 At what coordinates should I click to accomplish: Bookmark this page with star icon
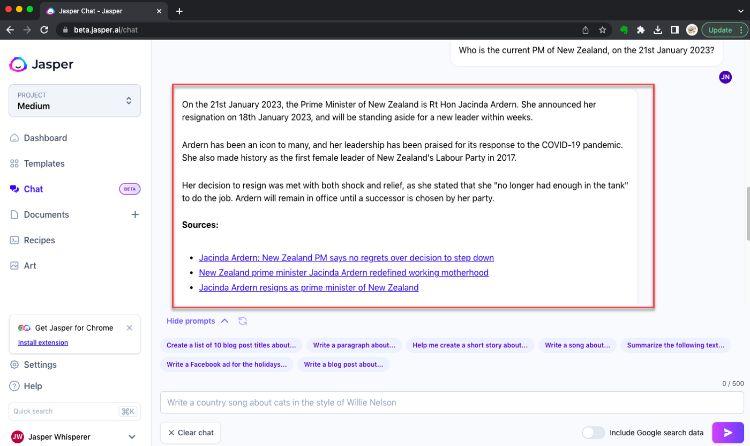point(602,30)
